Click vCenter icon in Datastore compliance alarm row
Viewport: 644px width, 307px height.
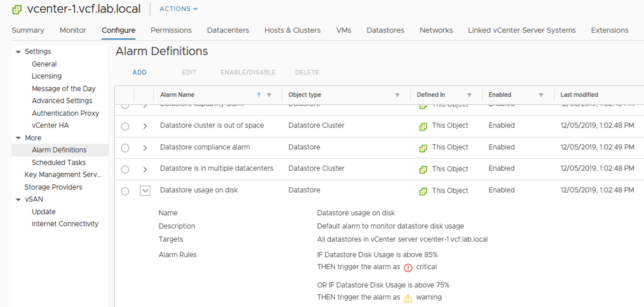(423, 148)
